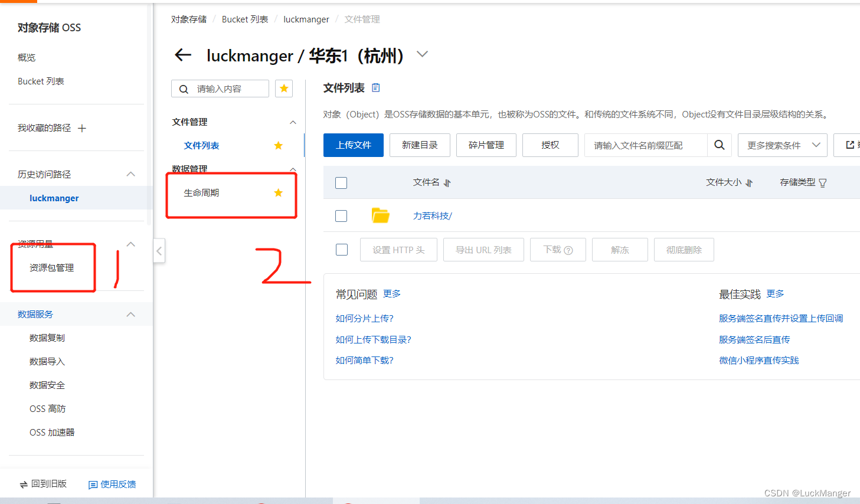Open 数据复制 in the sidebar

point(47,338)
